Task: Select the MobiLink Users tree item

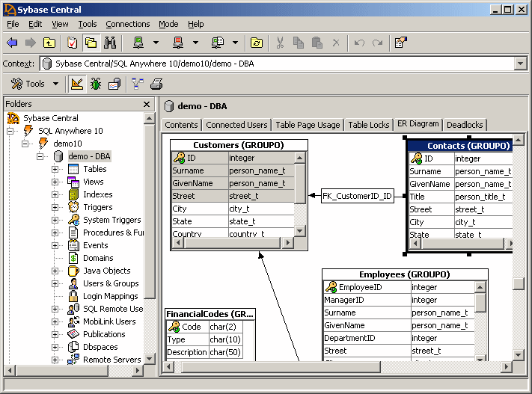Action: pos(109,321)
